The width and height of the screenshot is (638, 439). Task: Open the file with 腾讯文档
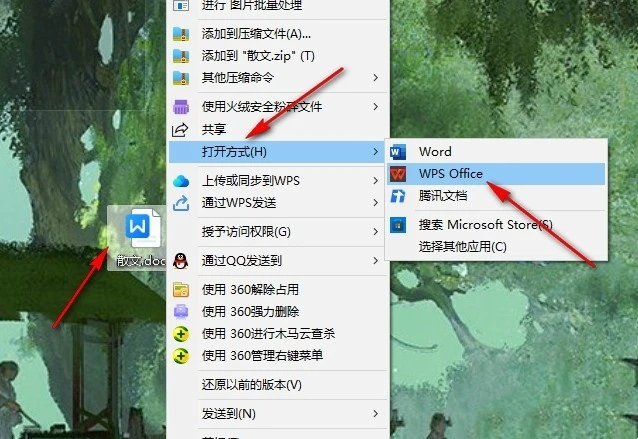point(496,196)
